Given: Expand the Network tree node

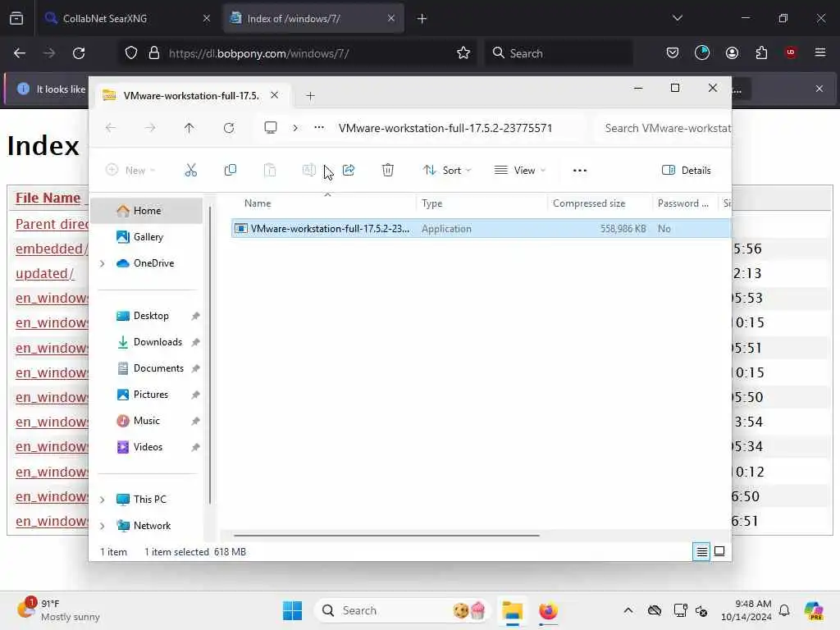Looking at the screenshot, I should 103,526.
